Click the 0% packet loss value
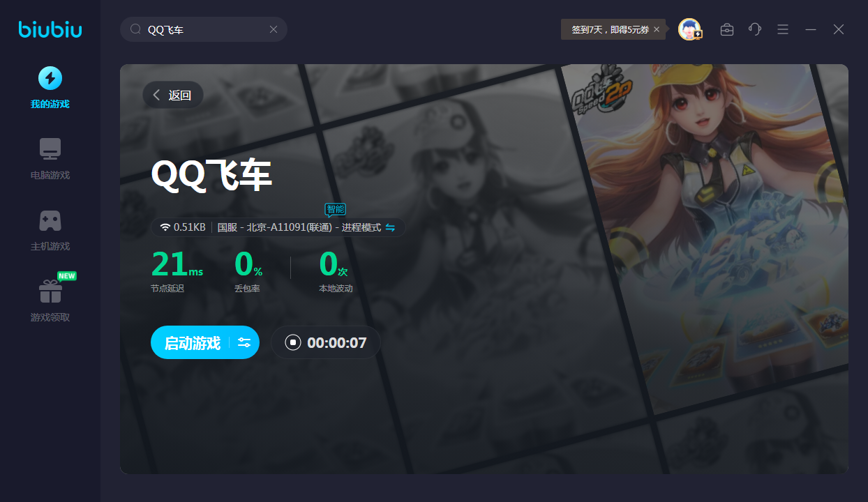This screenshot has height=502, width=868. click(248, 265)
